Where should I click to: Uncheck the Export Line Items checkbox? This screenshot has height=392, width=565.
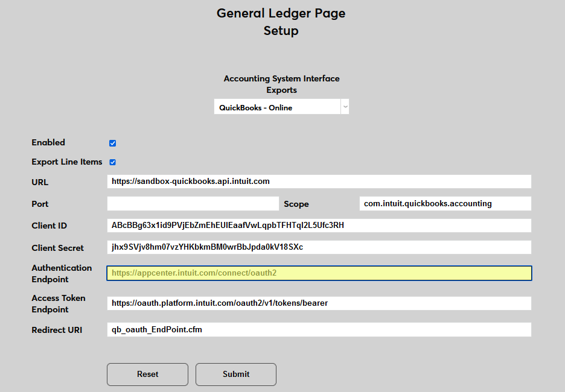pyautogui.click(x=112, y=162)
